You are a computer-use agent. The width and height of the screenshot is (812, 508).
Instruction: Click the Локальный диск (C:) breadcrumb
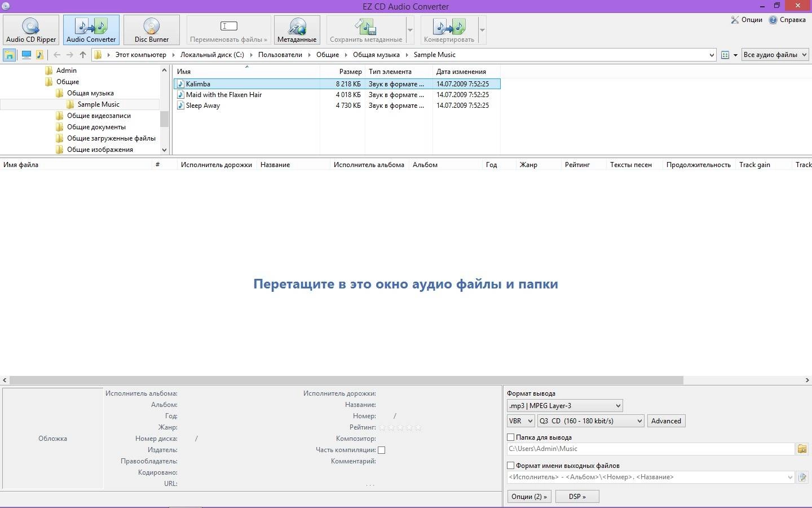212,55
